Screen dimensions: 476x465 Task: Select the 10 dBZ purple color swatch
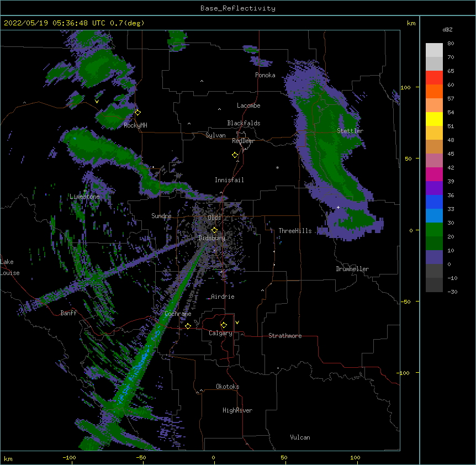pos(434,257)
